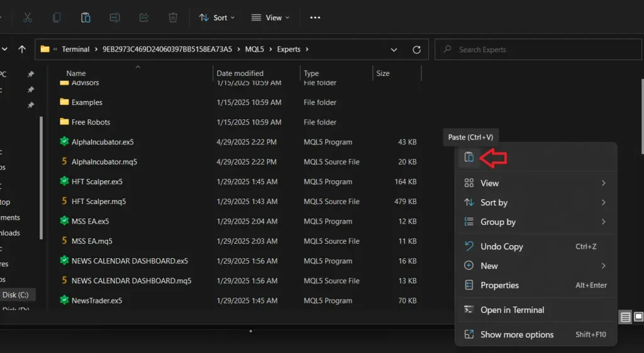644x353 pixels.
Task: Select Experts in the breadcrumb path
Action: 289,49
